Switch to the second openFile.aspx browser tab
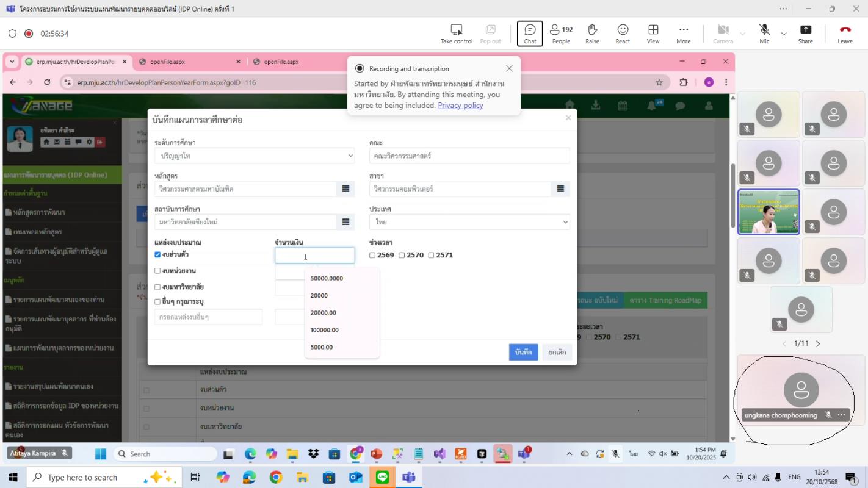 click(x=275, y=62)
